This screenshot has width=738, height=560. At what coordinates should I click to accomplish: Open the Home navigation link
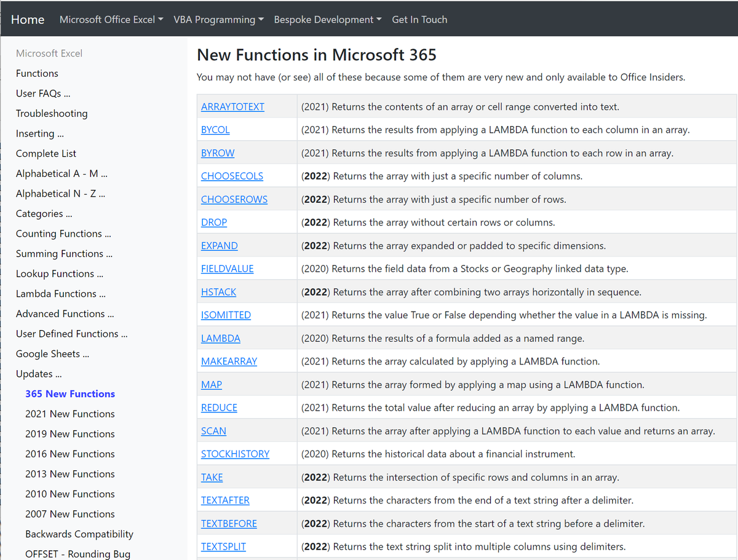(x=28, y=20)
